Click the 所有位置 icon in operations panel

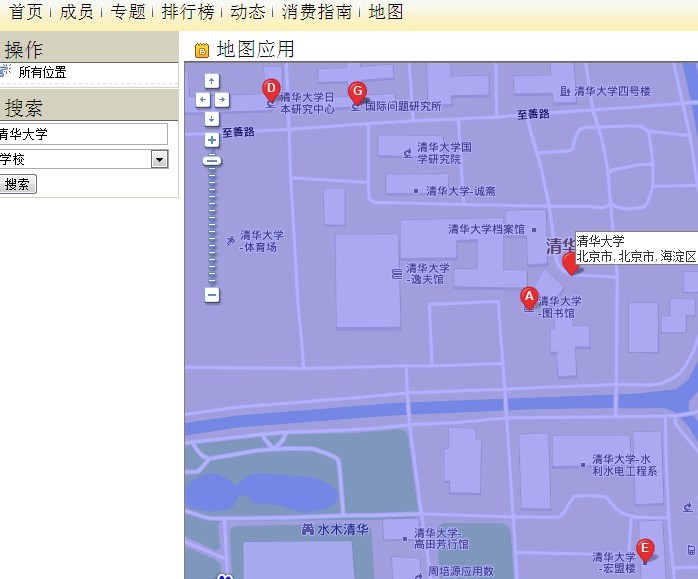point(5,71)
